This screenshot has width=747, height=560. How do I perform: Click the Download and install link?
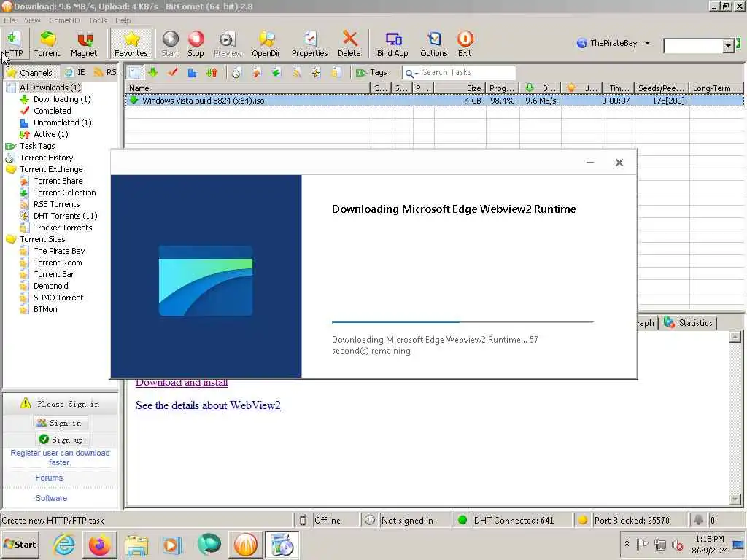pos(182,383)
